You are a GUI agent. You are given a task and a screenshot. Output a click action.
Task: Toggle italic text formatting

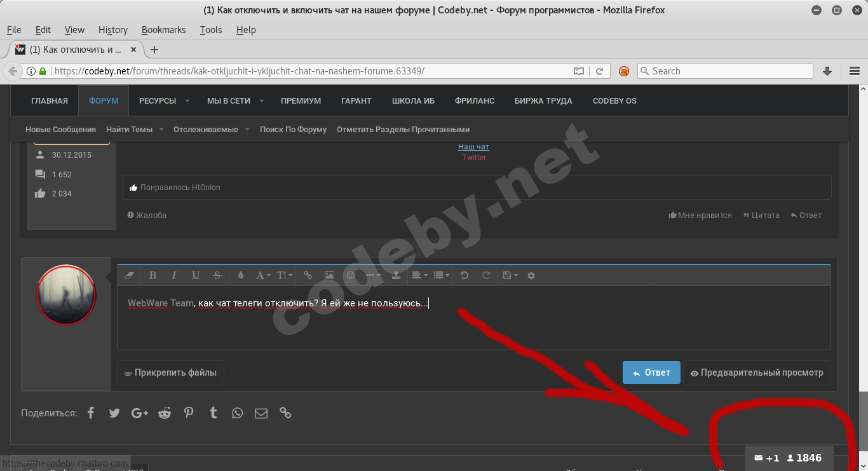tap(174, 275)
